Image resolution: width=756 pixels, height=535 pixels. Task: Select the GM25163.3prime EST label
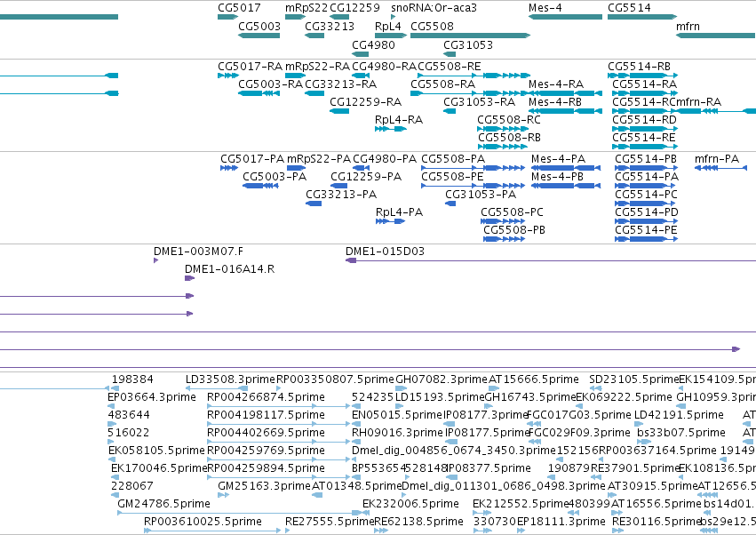pos(264,486)
